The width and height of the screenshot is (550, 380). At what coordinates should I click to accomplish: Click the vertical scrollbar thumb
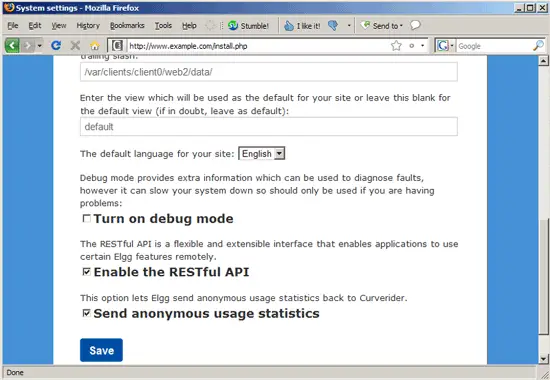tap(543, 277)
